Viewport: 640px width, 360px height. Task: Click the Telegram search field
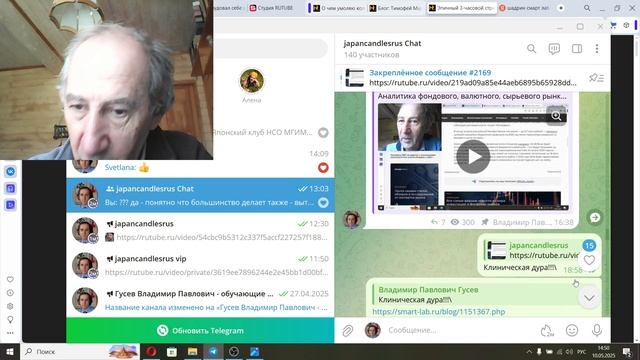[x=270, y=49]
